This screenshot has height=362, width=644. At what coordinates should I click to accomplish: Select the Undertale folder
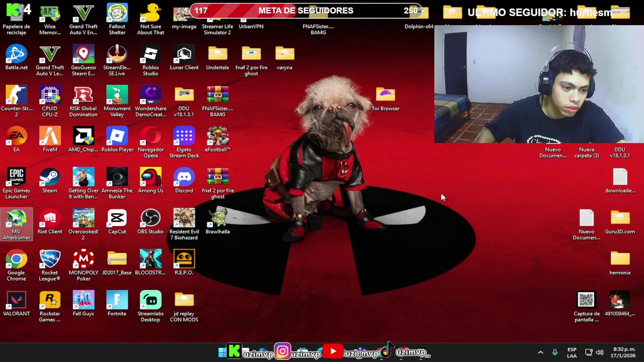(x=217, y=57)
